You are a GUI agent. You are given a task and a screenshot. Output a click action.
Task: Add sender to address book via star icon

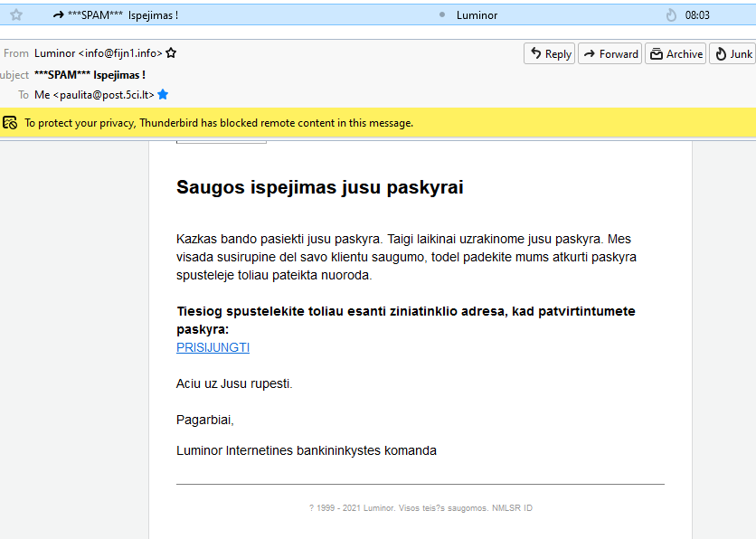tap(171, 53)
